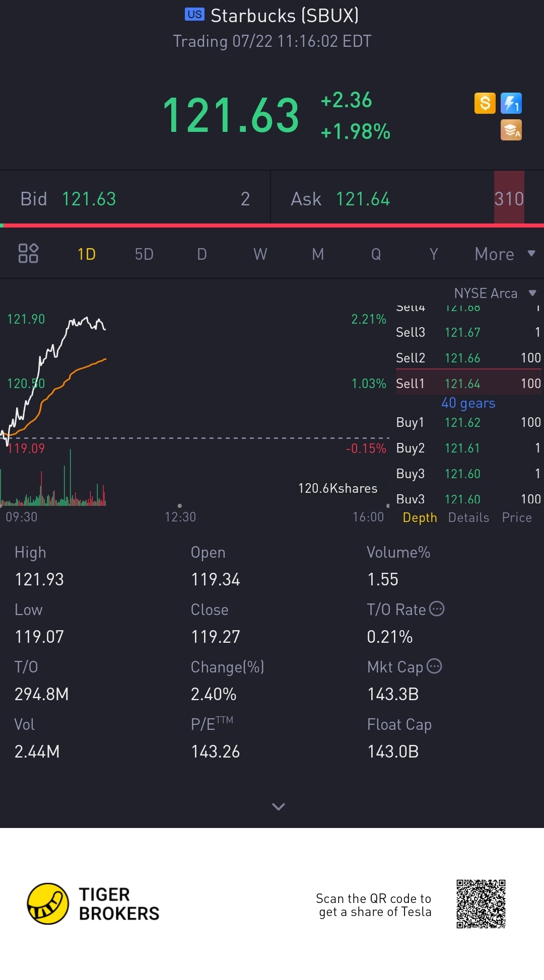Screen dimensions: 544x980
Task: Tap Scan the QR code text
Action: (x=374, y=905)
